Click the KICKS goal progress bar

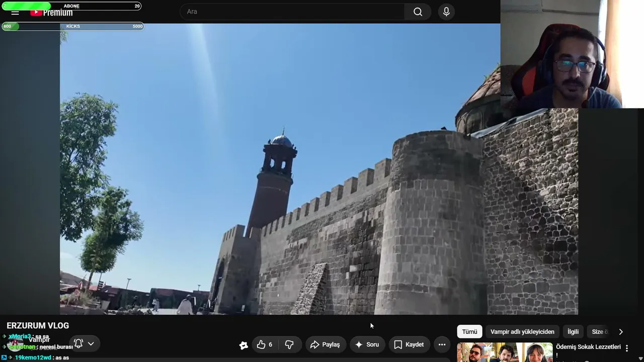(x=73, y=26)
